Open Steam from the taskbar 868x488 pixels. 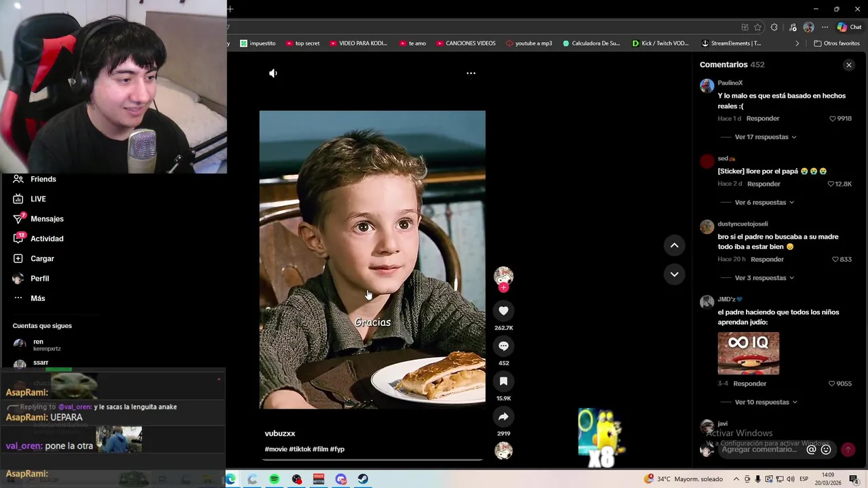363,479
